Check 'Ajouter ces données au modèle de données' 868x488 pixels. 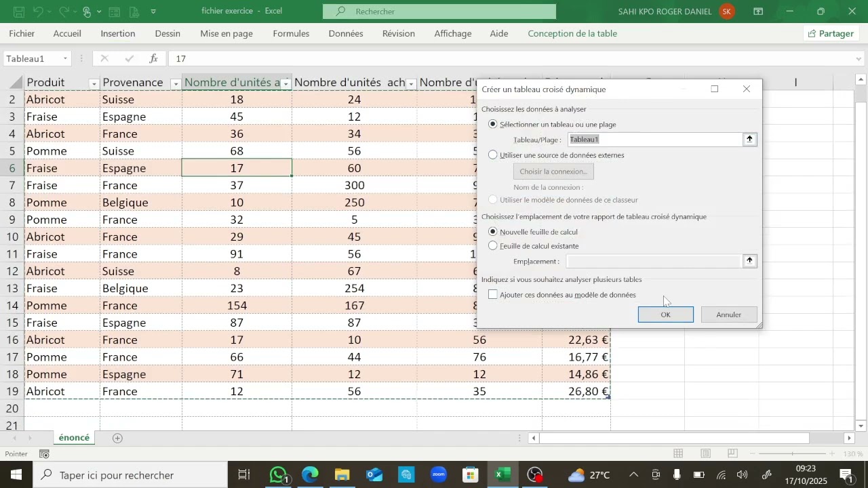tap(493, 295)
